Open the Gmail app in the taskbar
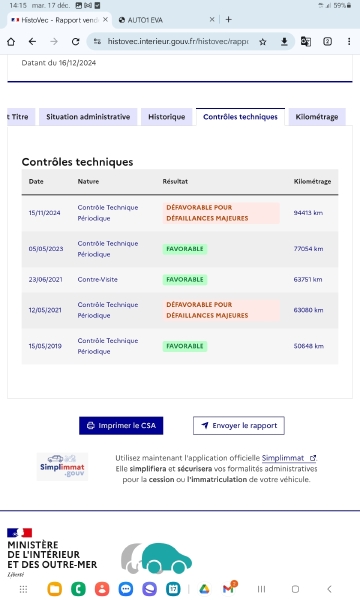Screen dimensions: 360x600 coord(229,589)
